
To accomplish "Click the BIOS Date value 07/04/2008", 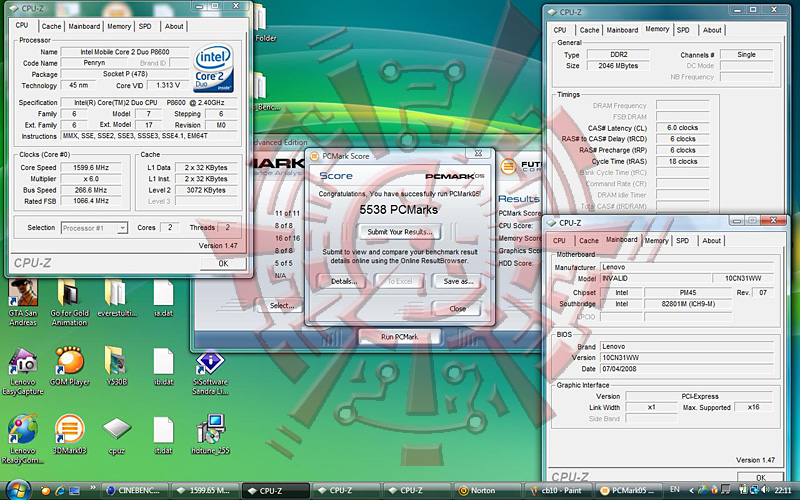I will 687,369.
